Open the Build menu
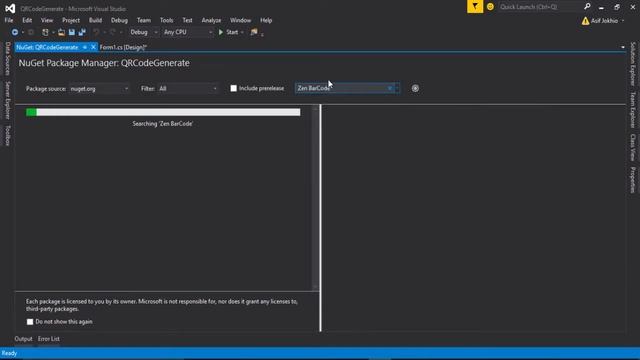Screen dimensions: 640x360 click(95, 20)
